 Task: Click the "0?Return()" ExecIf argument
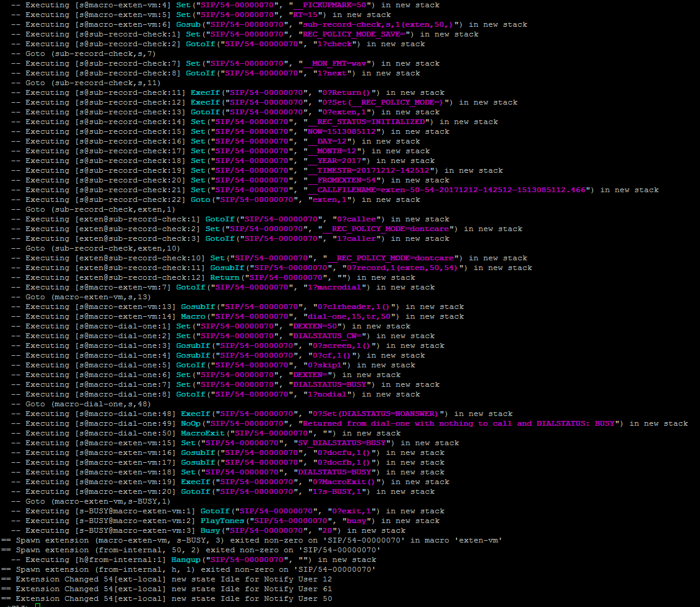point(346,93)
